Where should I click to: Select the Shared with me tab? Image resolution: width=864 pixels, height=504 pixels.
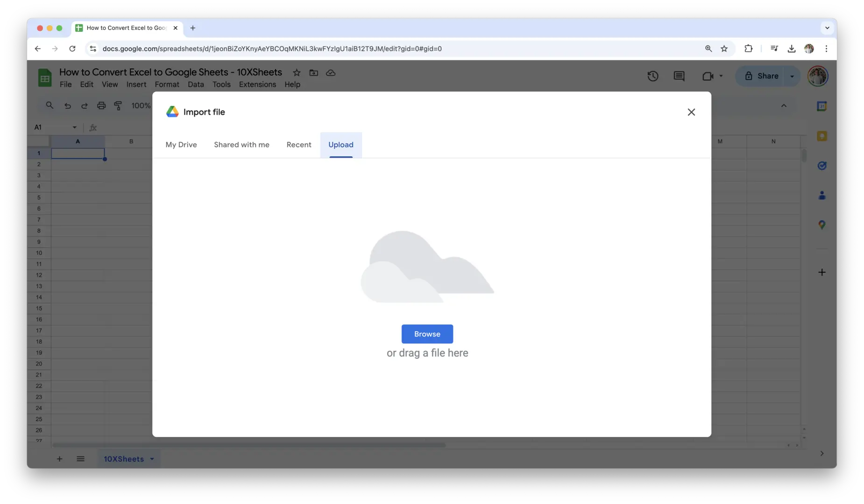(241, 145)
